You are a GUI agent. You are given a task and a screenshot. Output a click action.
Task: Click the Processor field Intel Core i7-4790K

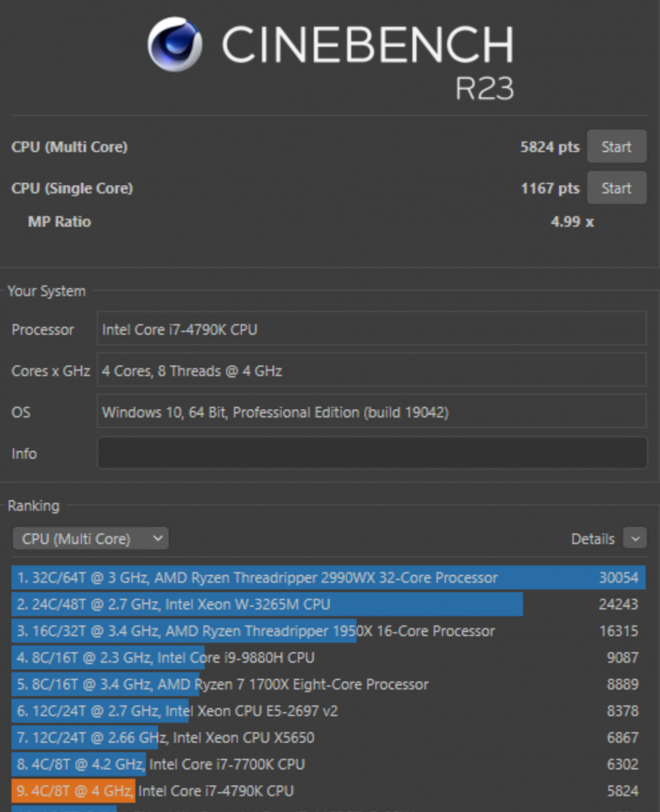[x=371, y=329]
